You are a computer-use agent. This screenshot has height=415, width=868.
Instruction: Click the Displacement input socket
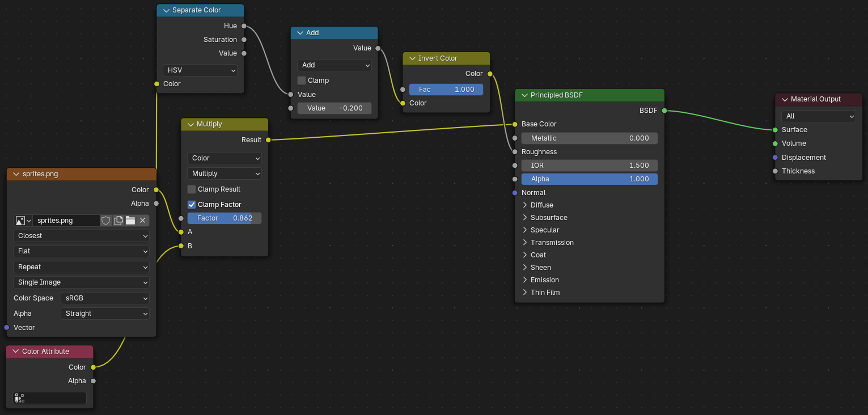[x=775, y=158]
